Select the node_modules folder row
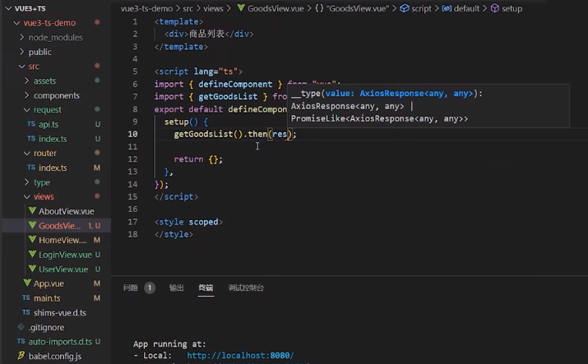588x364 pixels. [57, 37]
